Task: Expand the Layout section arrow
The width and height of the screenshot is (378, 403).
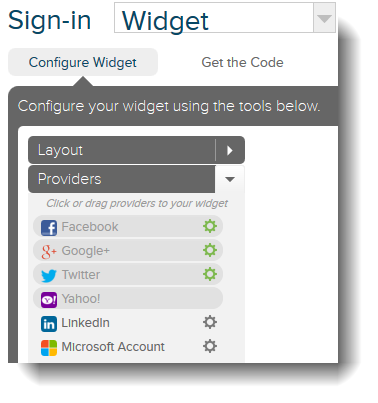Action: pos(230,150)
